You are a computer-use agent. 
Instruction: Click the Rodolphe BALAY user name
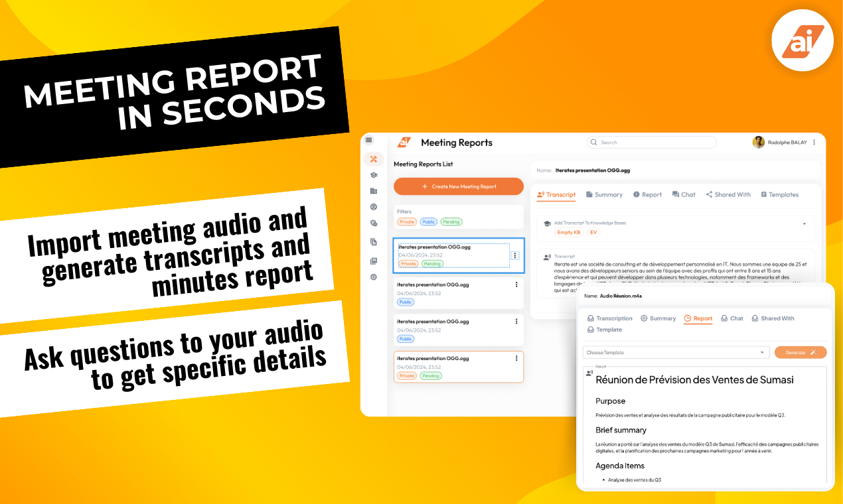click(x=787, y=143)
